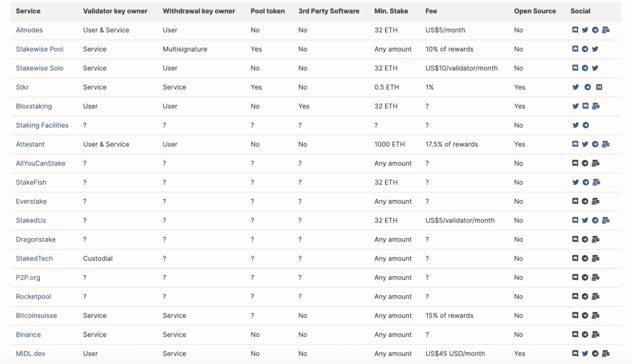Open the P2P.org Discord icon
Image resolution: width=632 pixels, height=364 pixels.
click(x=575, y=277)
